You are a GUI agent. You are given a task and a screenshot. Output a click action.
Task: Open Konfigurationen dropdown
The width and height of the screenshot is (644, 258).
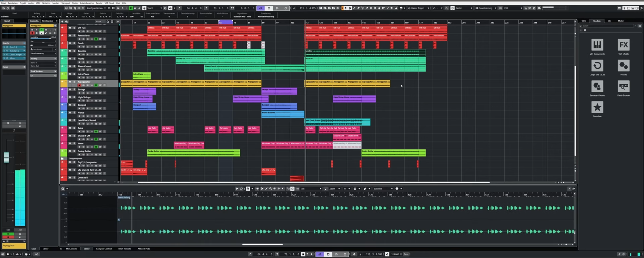pos(96,8)
